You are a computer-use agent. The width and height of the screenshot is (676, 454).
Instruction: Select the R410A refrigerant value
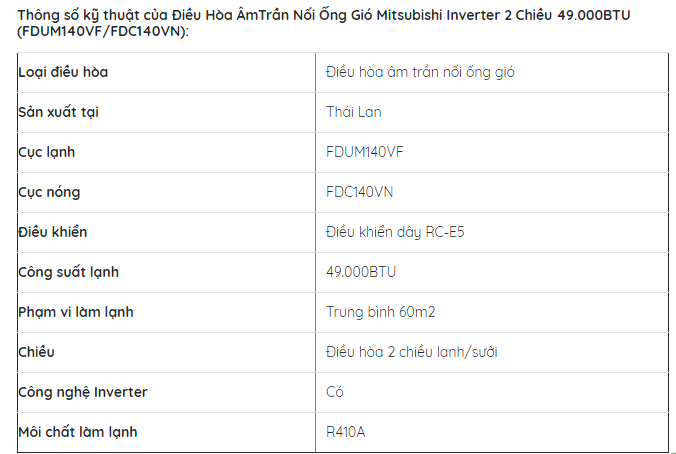click(346, 432)
